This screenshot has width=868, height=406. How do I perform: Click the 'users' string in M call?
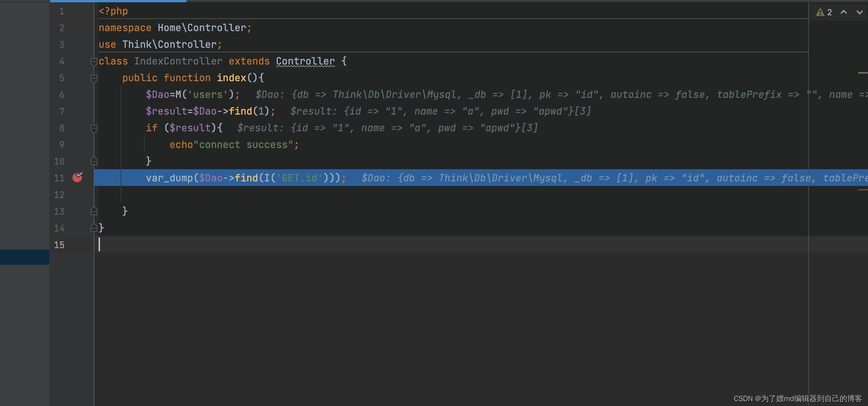pos(208,94)
